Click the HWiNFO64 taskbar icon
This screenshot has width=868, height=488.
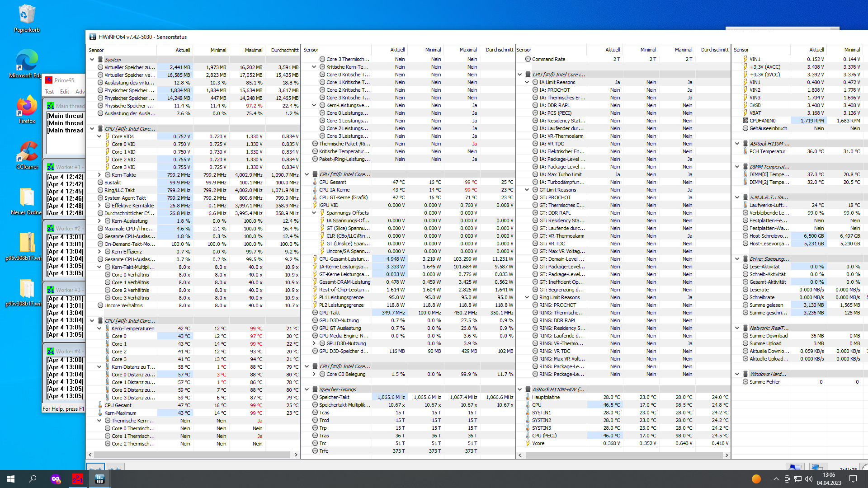(99, 479)
